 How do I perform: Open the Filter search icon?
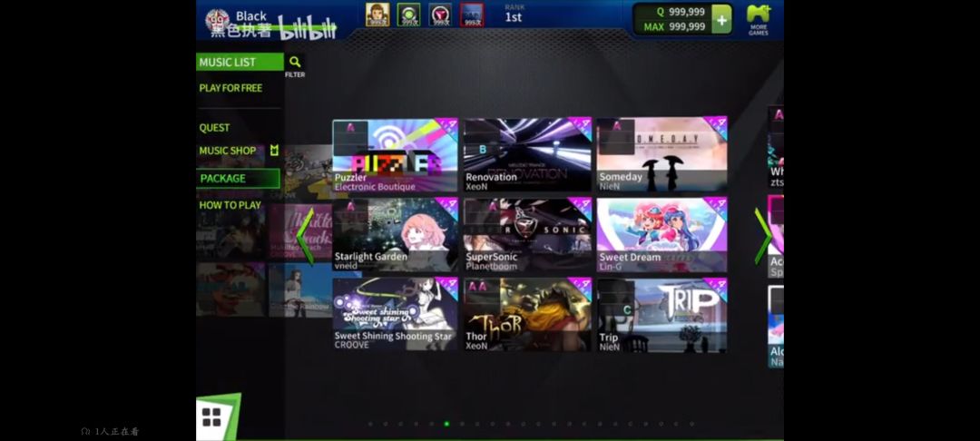pyautogui.click(x=295, y=62)
